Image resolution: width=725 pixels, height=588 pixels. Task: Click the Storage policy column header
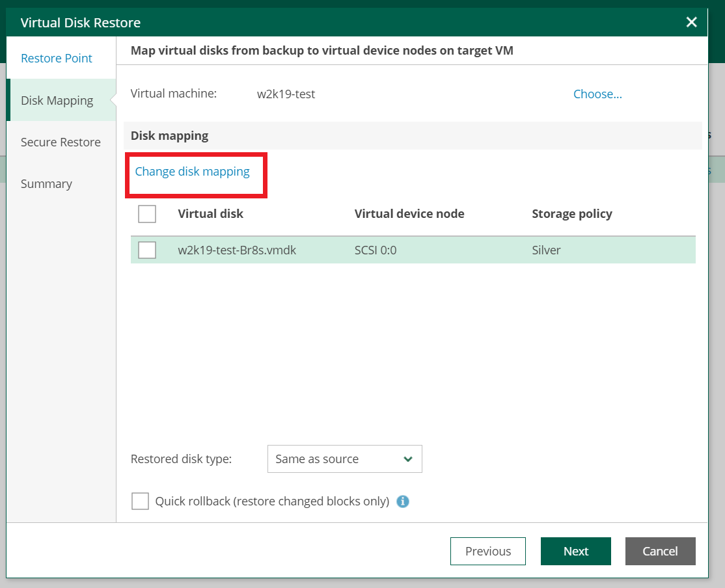(x=571, y=213)
